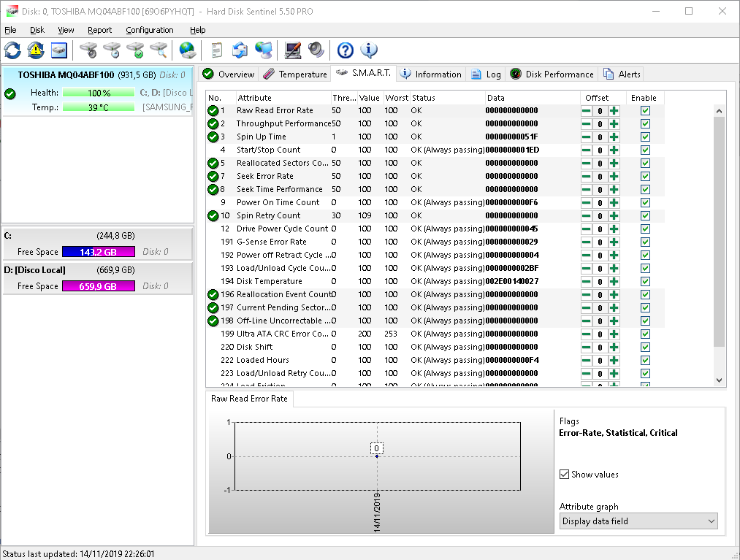Sort by the Attribute column header

[283, 98]
